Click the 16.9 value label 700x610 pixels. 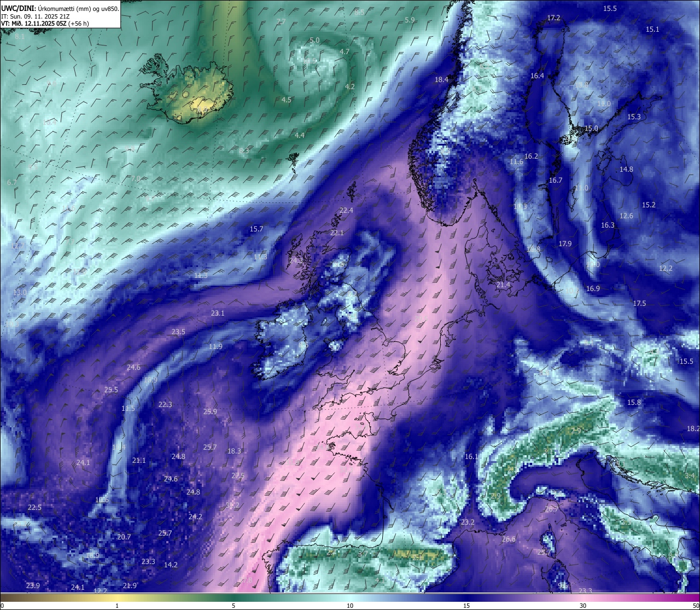click(593, 289)
